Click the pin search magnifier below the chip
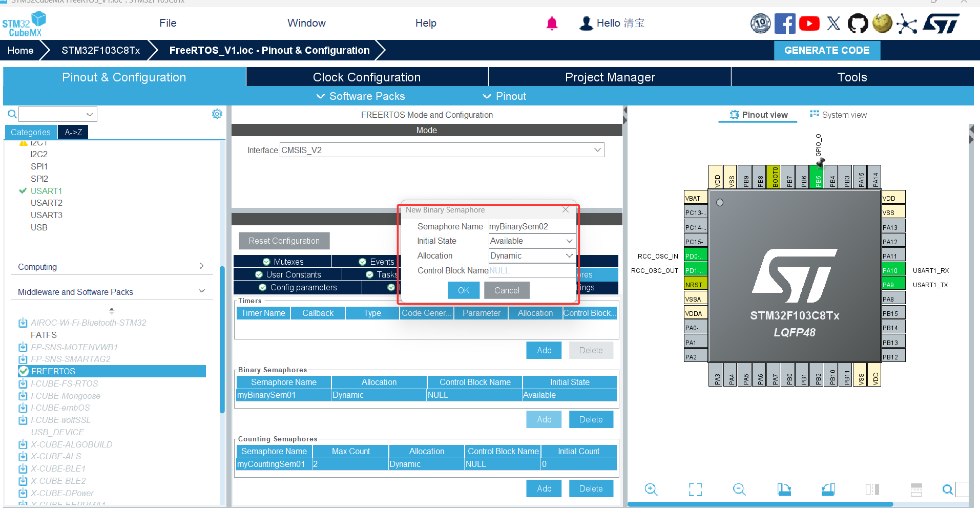Screen dimensions: 980x512 948,489
